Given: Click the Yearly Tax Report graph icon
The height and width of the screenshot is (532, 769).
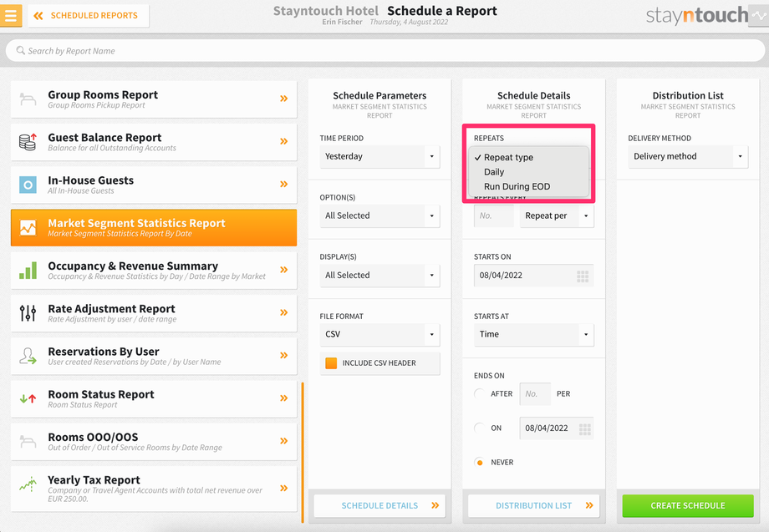Looking at the screenshot, I should click(x=28, y=484).
